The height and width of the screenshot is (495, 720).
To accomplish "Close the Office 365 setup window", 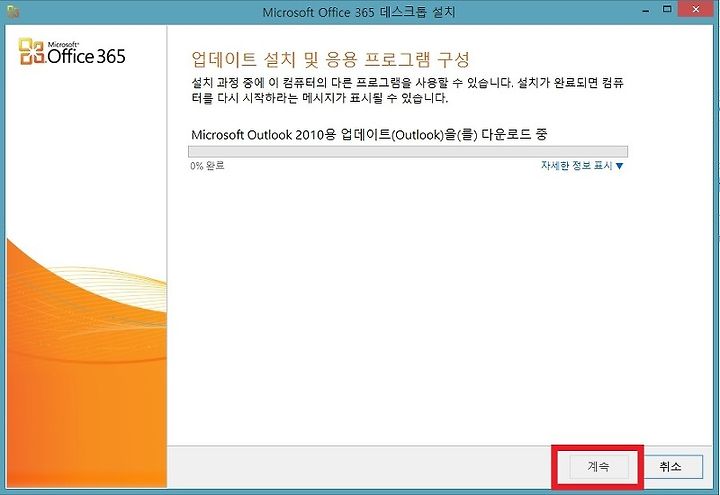I will [x=696, y=10].
